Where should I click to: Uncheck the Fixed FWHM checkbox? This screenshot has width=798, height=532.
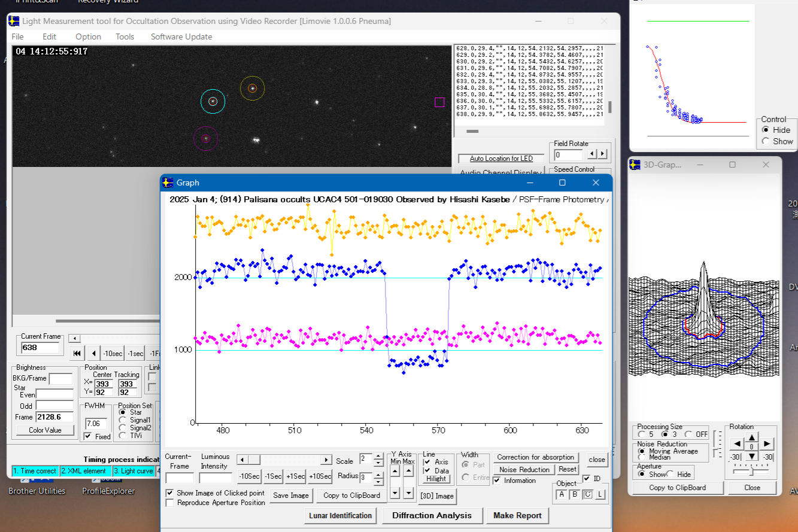click(x=88, y=436)
